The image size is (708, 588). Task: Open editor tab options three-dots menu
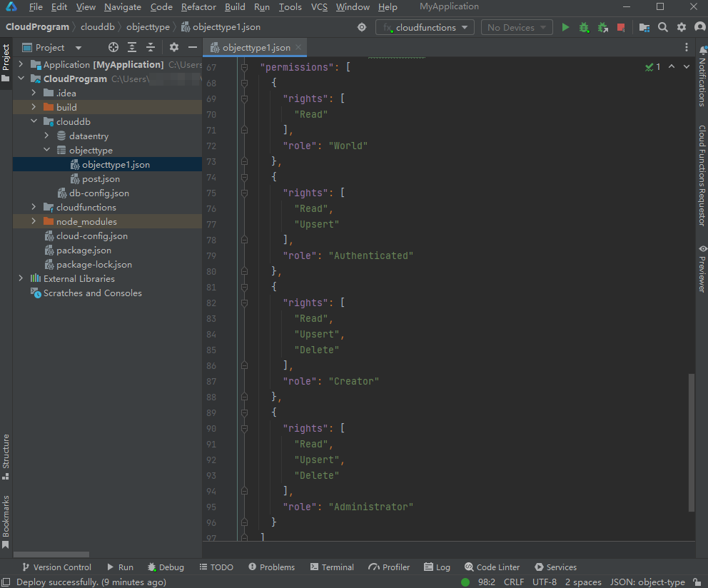coord(687,47)
